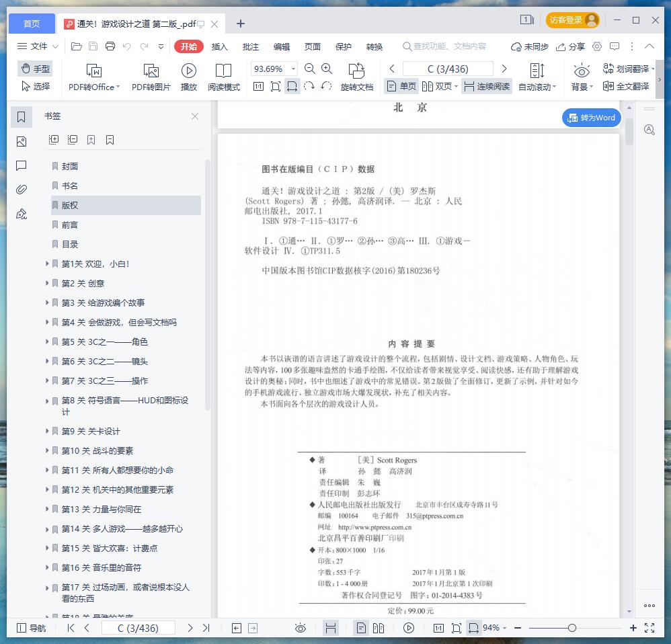
Task: Switch to 单页 single page layout
Action: pyautogui.click(x=401, y=87)
